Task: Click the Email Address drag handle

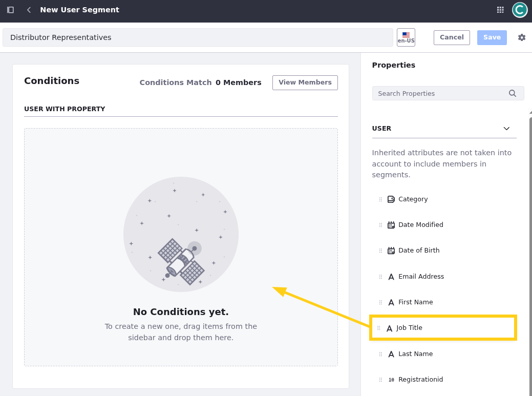Action: pos(380,277)
